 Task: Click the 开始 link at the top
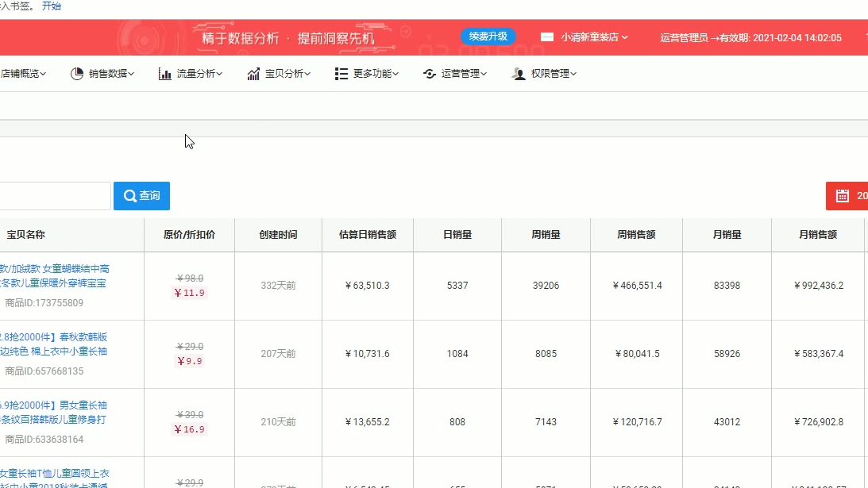pos(51,6)
